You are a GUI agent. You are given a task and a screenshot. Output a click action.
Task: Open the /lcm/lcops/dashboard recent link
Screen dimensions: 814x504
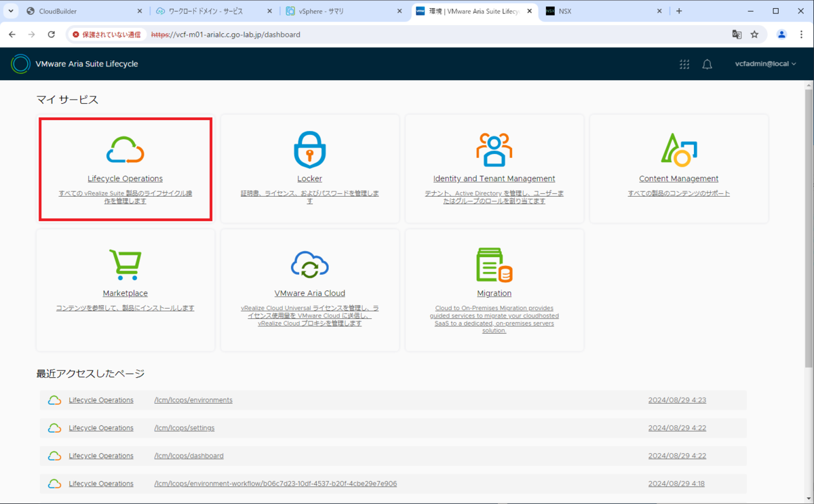pos(189,456)
